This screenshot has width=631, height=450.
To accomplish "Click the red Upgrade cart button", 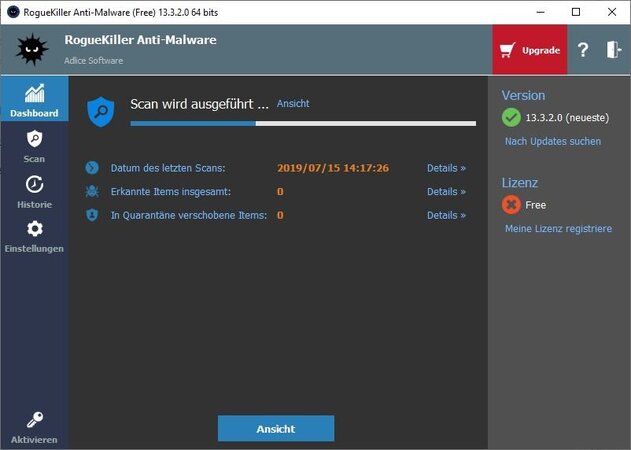I will click(530, 50).
